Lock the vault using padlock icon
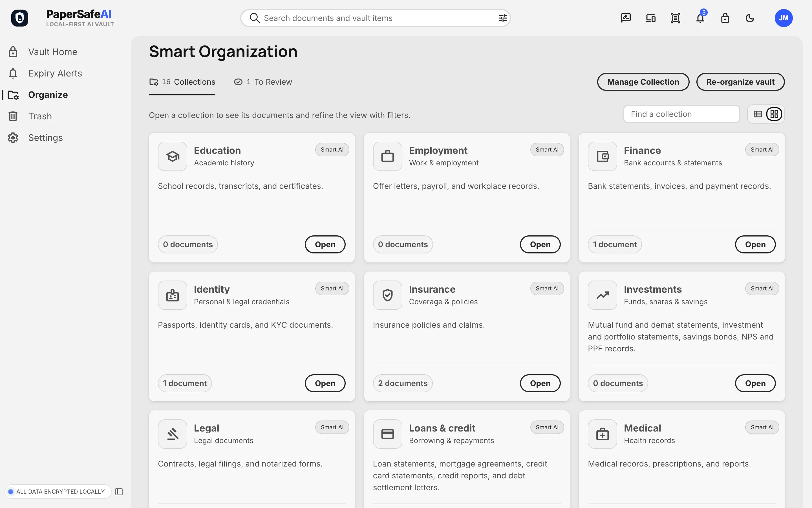This screenshot has width=812, height=508. click(x=725, y=18)
